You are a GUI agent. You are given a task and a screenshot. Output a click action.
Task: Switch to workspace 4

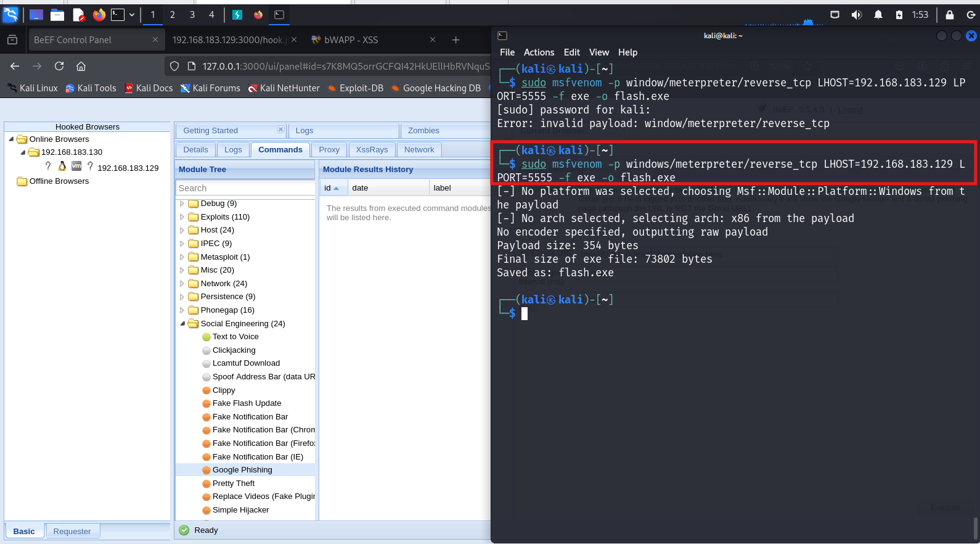pyautogui.click(x=211, y=15)
